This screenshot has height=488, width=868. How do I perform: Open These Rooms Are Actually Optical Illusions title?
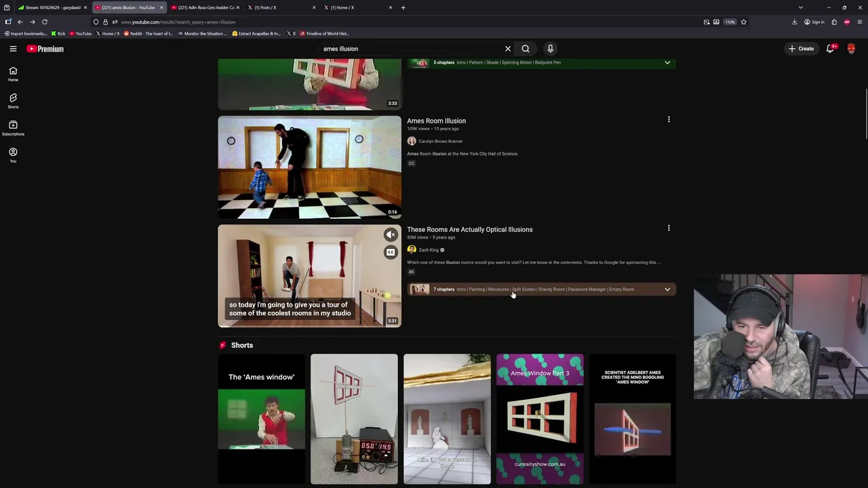(x=470, y=229)
